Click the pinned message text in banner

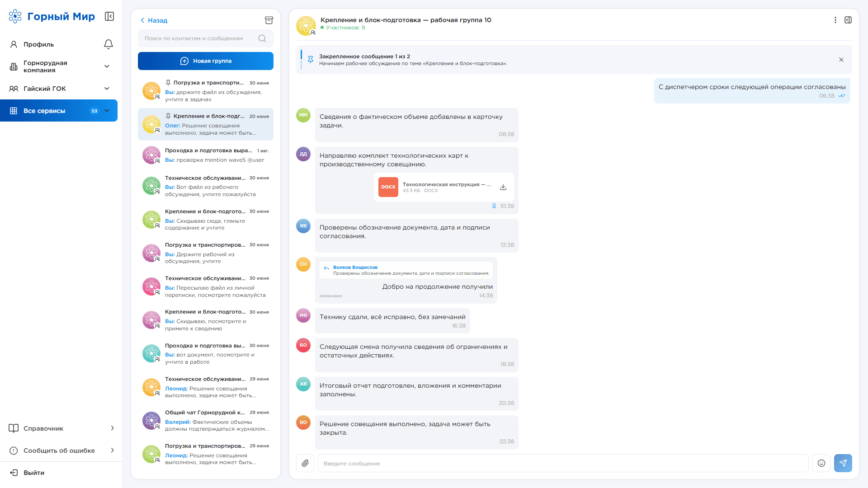click(413, 63)
